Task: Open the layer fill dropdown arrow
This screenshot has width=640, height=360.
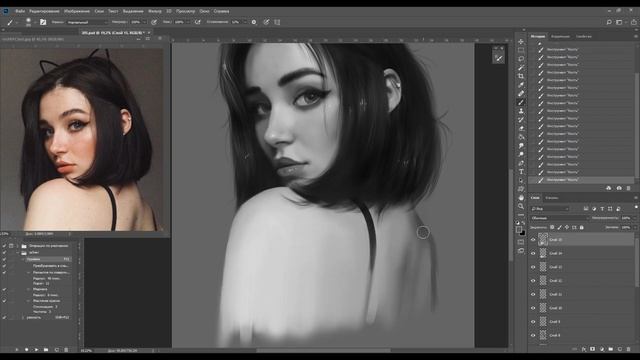Action: click(x=634, y=227)
